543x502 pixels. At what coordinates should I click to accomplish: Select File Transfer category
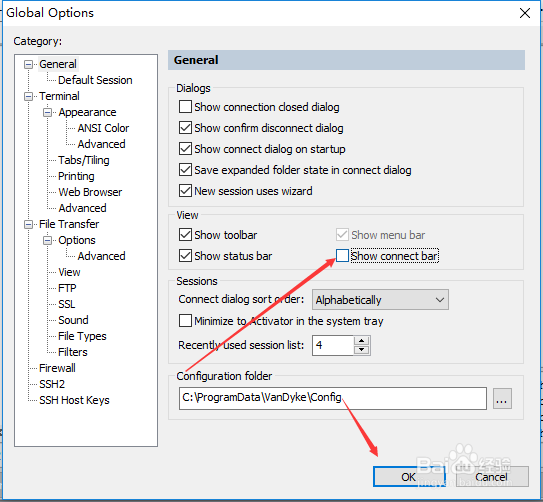pyautogui.click(x=69, y=224)
